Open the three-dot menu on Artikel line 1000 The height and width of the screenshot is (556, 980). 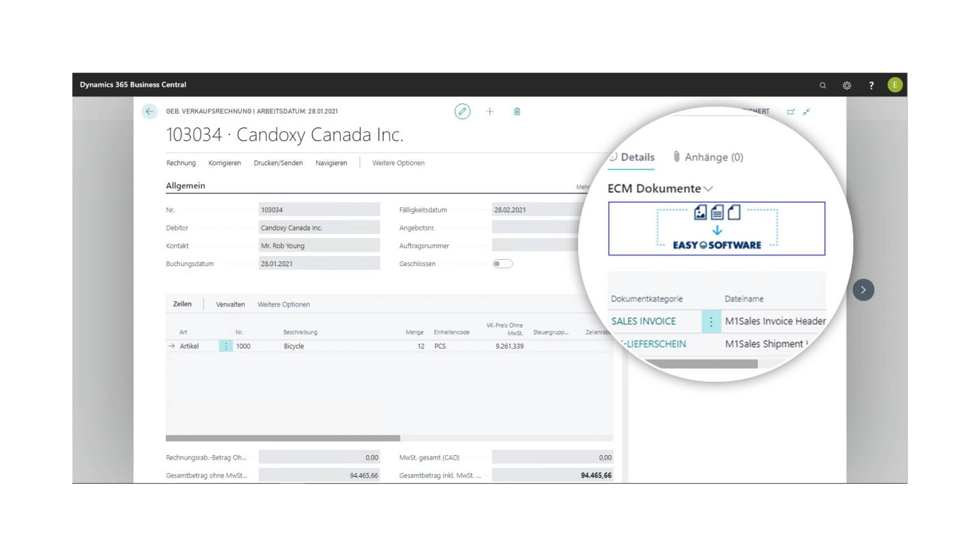225,345
